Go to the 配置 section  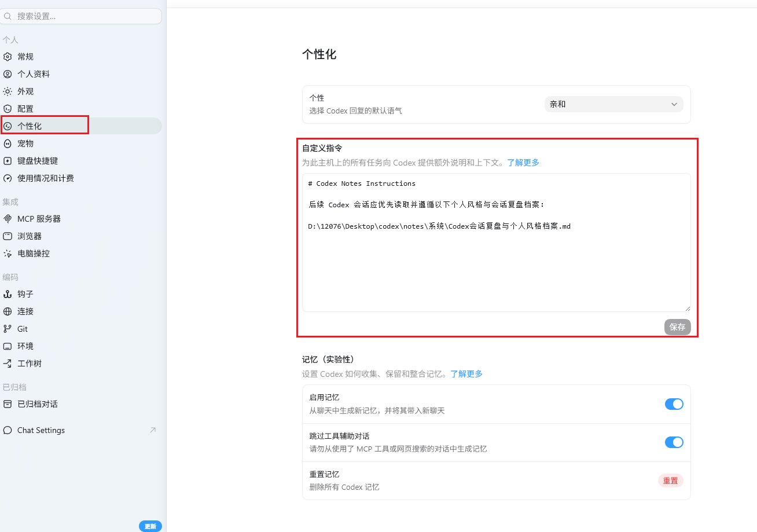pos(81,109)
